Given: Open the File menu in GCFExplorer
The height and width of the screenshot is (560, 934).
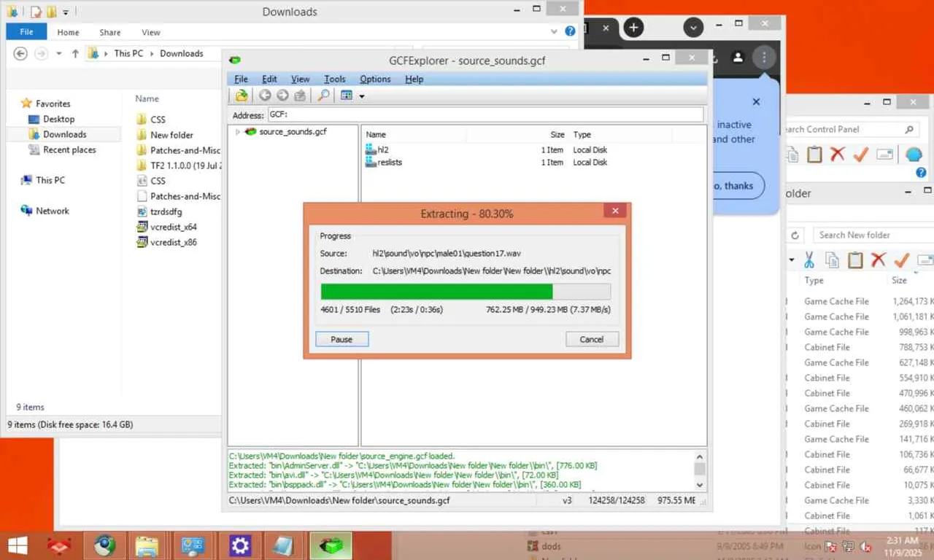Looking at the screenshot, I should tap(241, 79).
